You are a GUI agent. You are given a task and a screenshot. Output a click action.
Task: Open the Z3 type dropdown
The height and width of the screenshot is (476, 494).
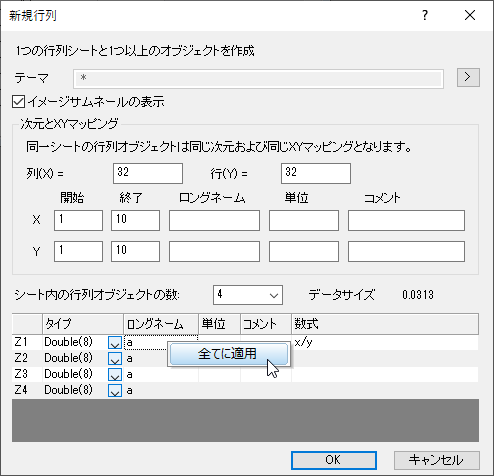click(x=115, y=375)
